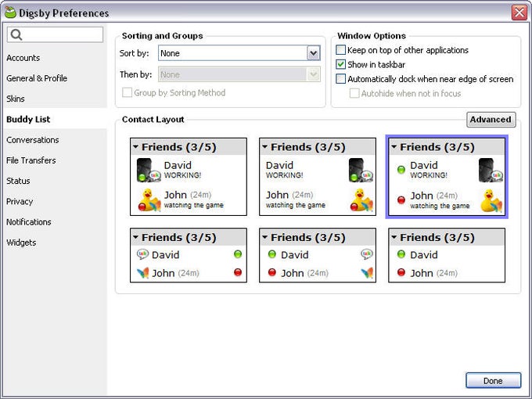Collapse Friends group in first layout preview
The height and width of the screenshot is (399, 532).
pos(135,147)
